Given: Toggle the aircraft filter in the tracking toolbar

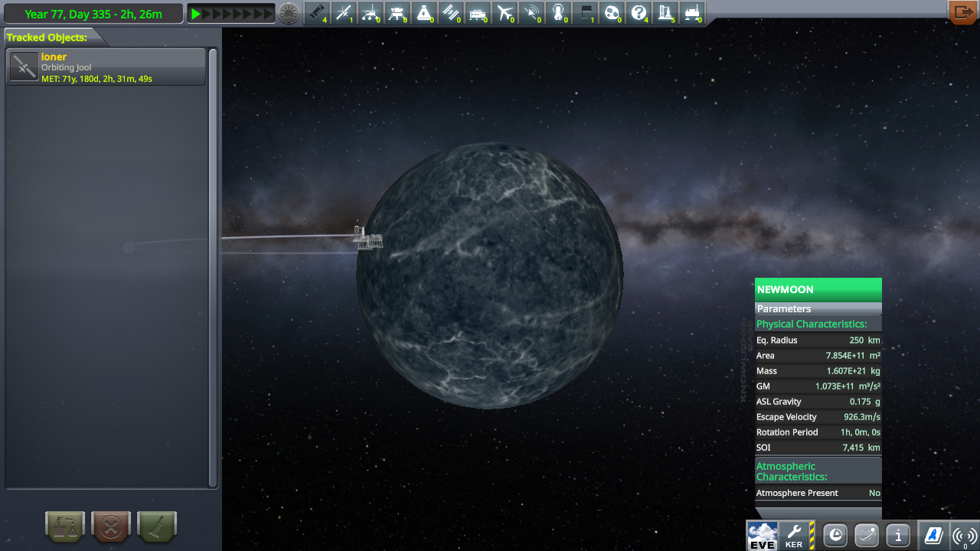Looking at the screenshot, I should (x=505, y=12).
